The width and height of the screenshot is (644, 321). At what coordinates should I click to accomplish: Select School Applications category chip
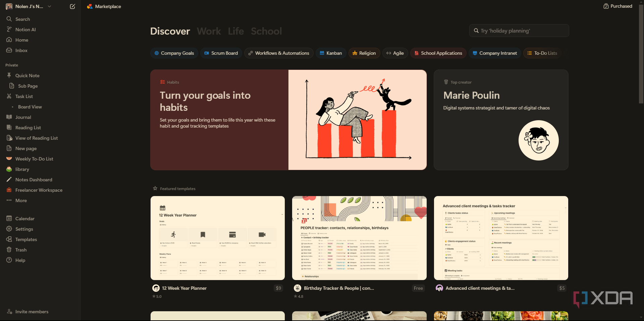438,53
